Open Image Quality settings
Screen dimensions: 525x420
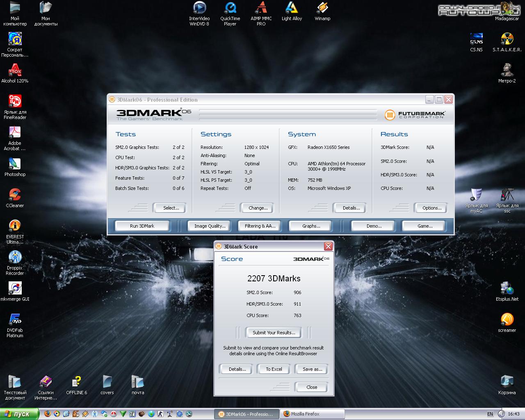click(210, 226)
